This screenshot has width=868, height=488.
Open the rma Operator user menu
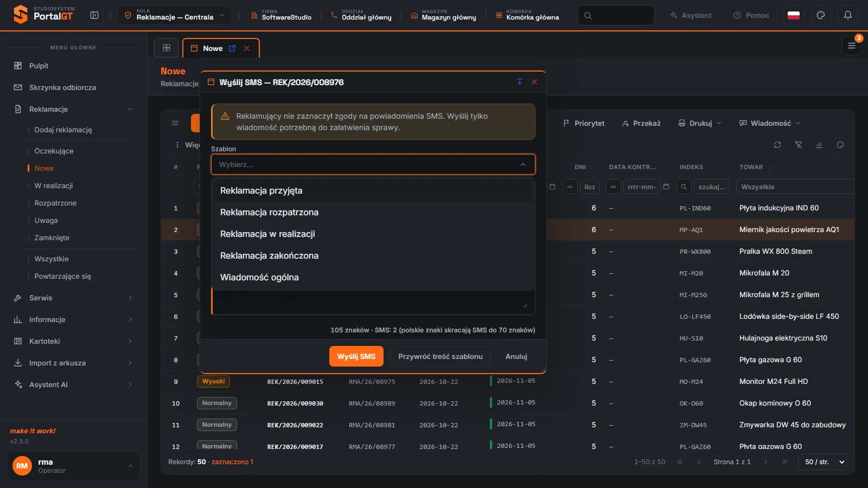tap(73, 466)
